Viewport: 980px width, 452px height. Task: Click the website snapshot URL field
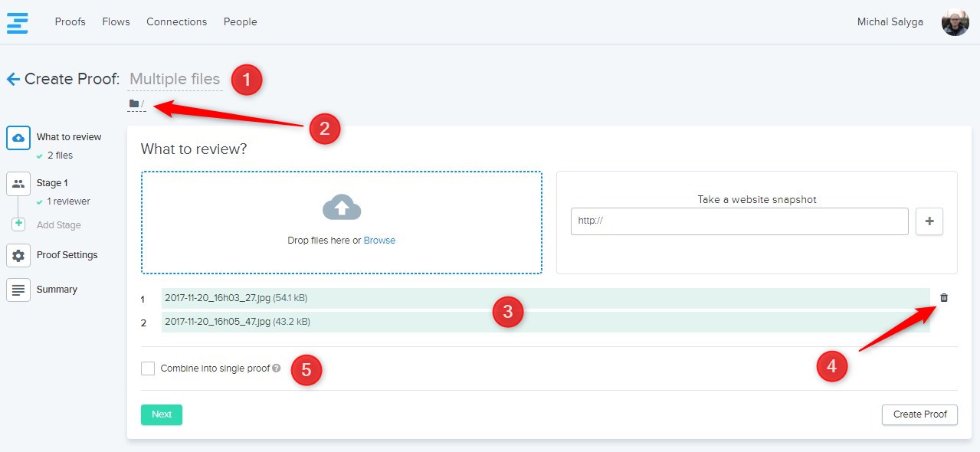[x=739, y=221]
